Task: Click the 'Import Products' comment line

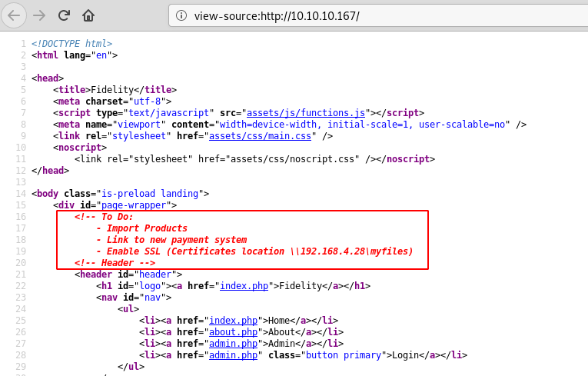Action: (141, 228)
